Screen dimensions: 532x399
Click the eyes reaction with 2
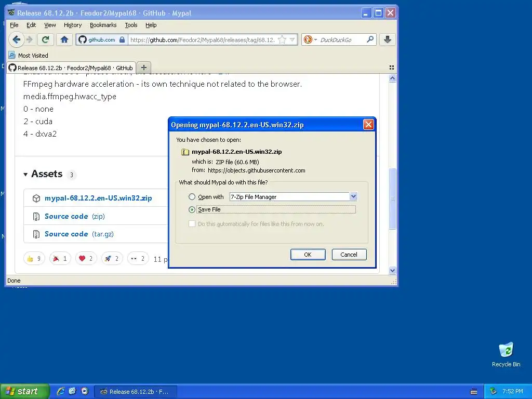(x=138, y=259)
